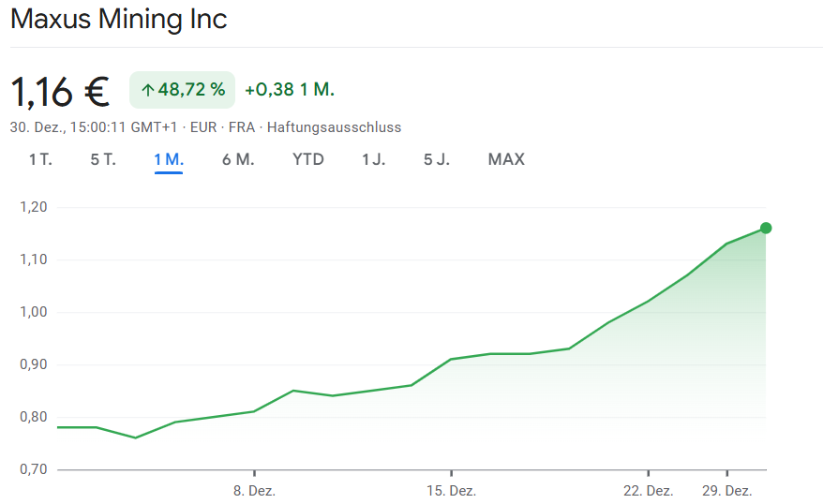This screenshot has width=823, height=504.
Task: Click the 29. Dez. date axis label
Action: (x=727, y=491)
